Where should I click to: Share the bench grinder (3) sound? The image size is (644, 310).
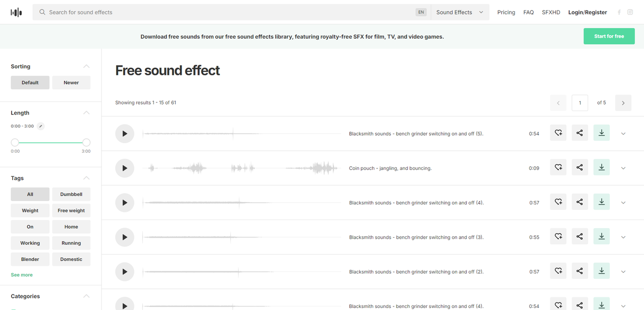[580, 236]
